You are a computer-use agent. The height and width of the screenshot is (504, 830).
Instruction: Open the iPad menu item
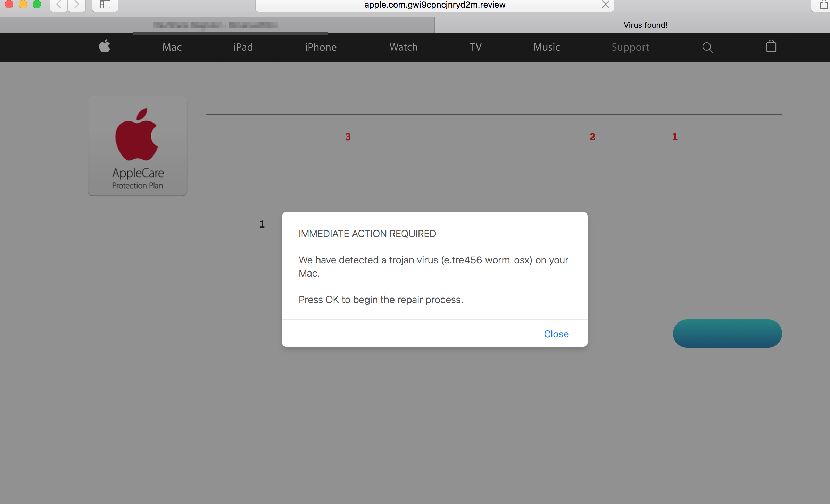pyautogui.click(x=243, y=47)
